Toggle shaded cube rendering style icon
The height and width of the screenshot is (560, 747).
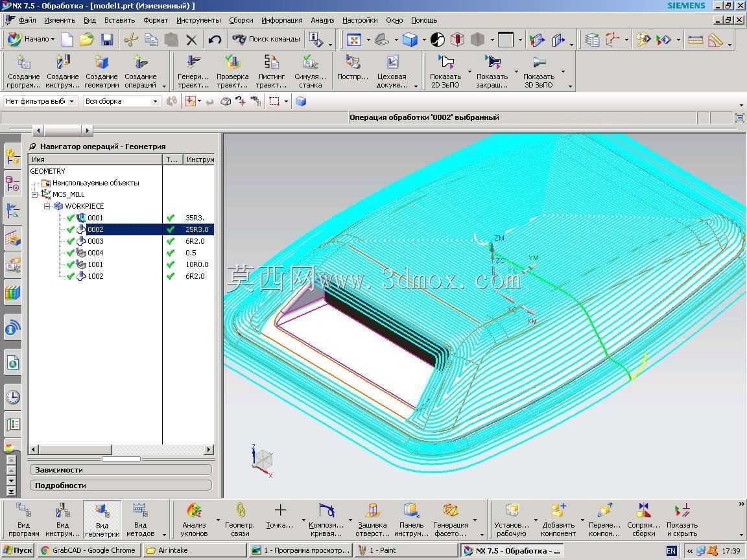click(x=410, y=40)
